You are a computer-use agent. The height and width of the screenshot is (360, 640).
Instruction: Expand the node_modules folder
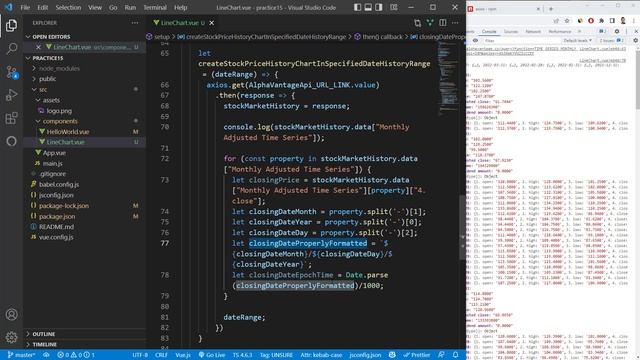85,69
